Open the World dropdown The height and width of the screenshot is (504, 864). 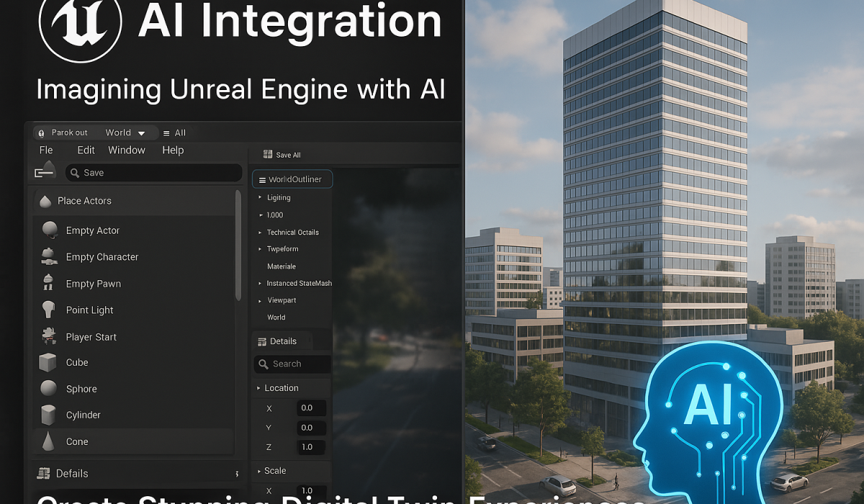(x=125, y=132)
